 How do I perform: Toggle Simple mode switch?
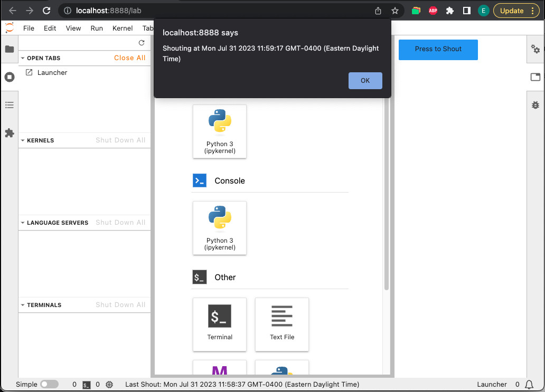(49, 385)
